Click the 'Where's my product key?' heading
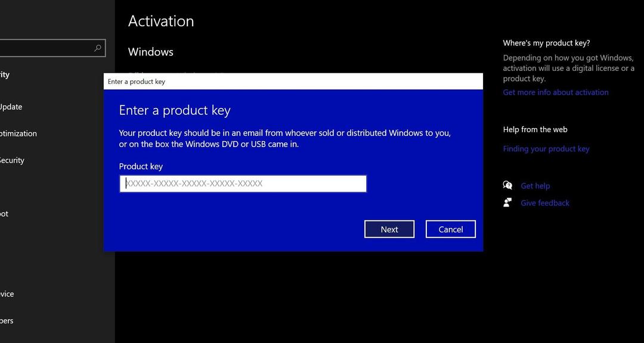This screenshot has height=343, width=644. point(546,43)
